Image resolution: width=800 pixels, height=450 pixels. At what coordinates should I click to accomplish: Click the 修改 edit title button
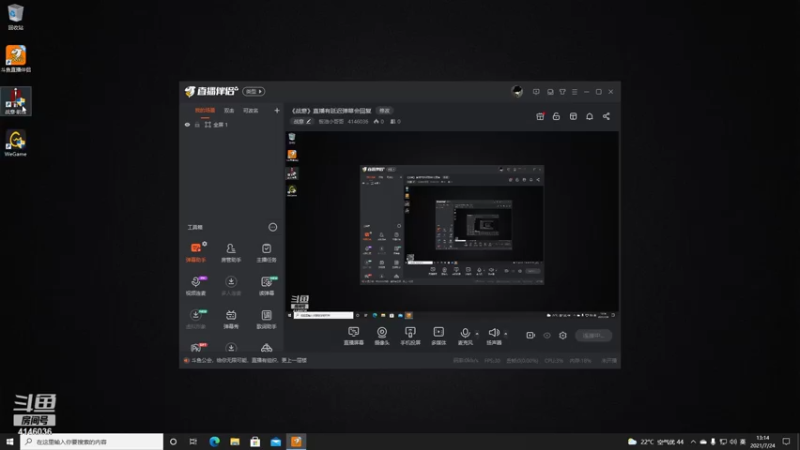(384, 110)
